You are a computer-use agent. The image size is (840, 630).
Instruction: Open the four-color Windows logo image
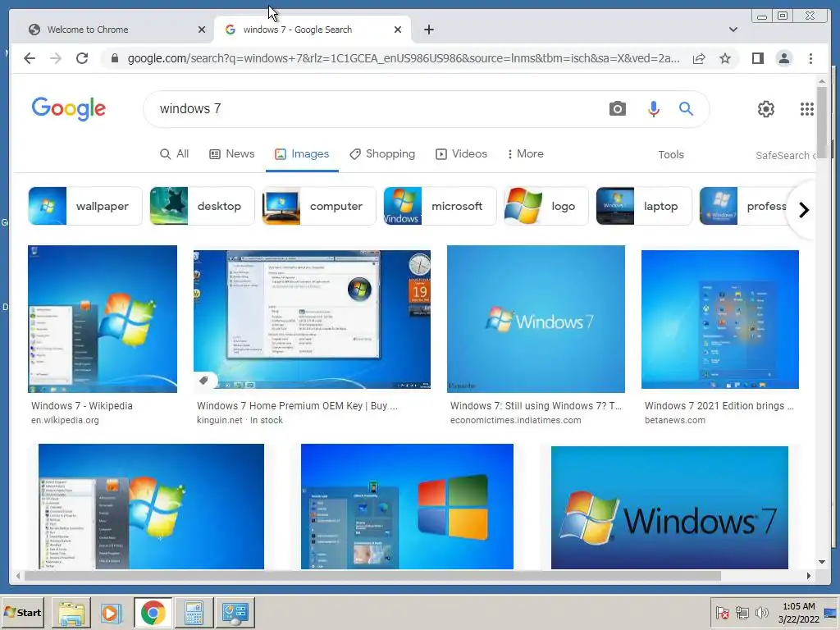407,506
